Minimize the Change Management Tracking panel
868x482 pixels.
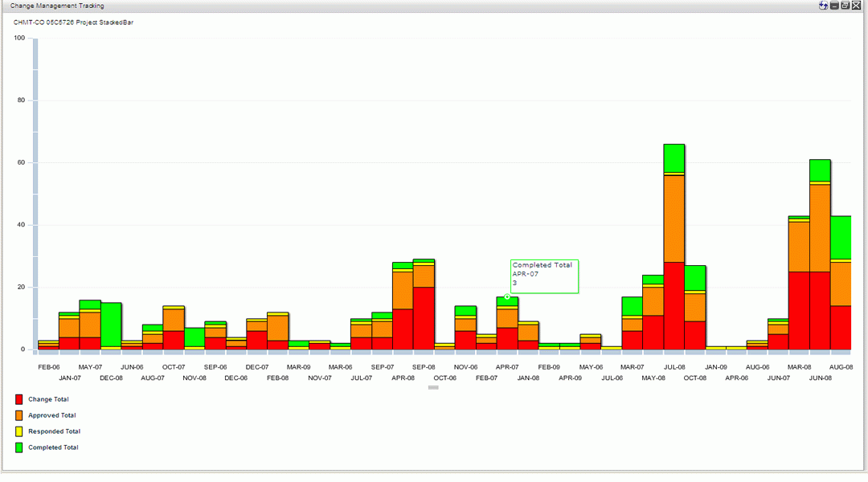834,6
